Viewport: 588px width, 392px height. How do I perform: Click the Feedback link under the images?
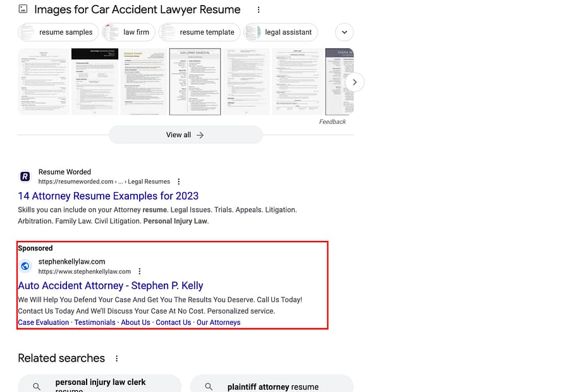click(x=332, y=122)
